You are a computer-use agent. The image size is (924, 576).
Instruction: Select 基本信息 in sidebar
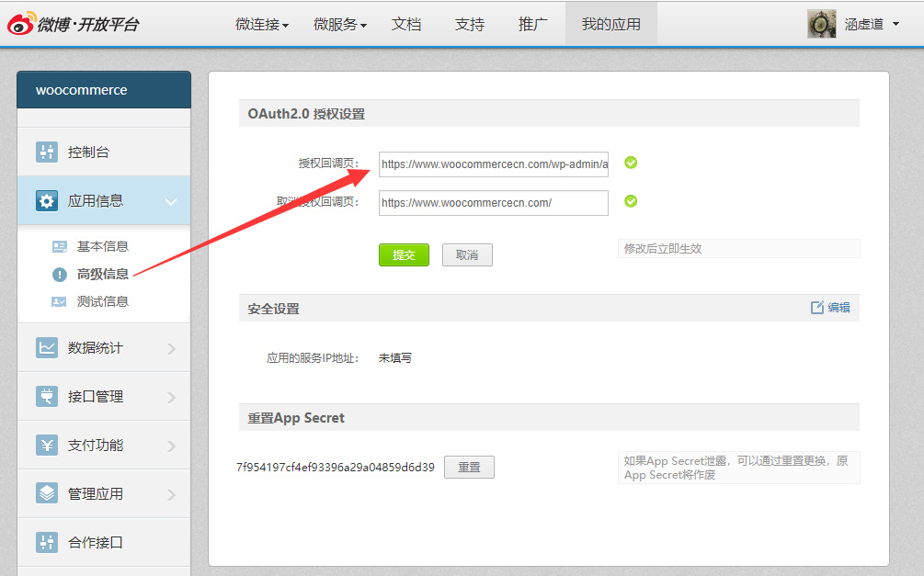coord(103,247)
